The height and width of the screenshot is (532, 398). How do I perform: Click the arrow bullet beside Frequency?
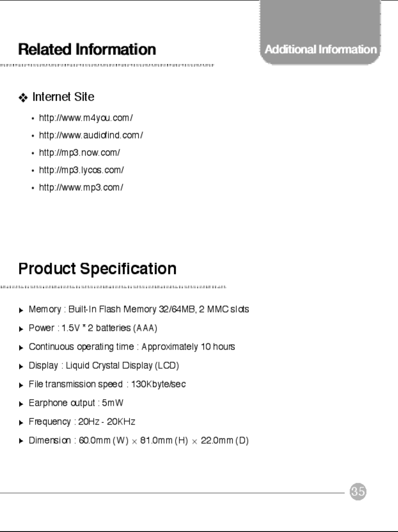(21, 423)
